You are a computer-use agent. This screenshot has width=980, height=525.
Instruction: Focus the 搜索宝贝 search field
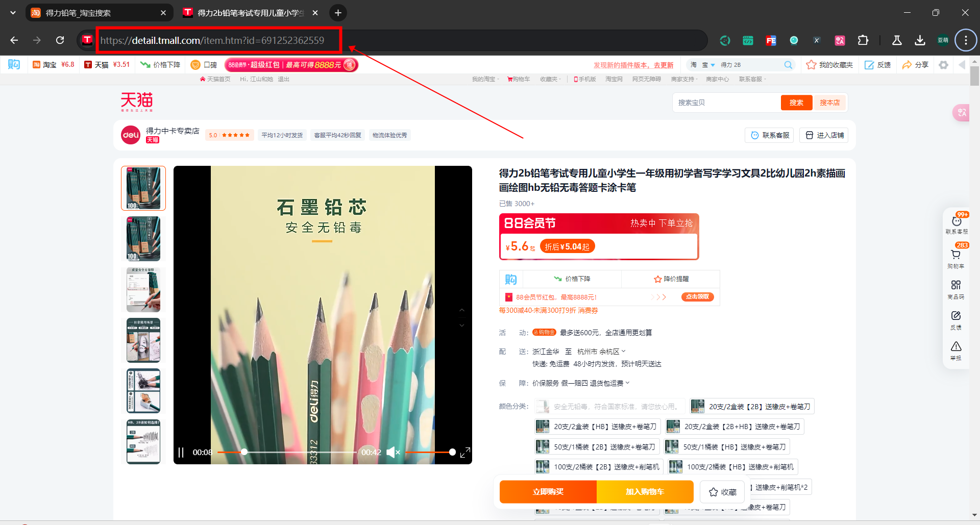pos(727,103)
